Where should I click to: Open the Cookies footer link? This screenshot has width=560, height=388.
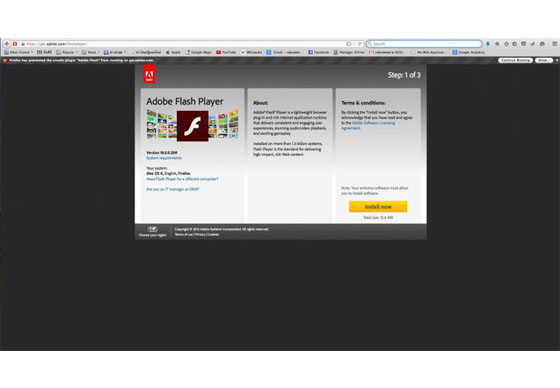point(213,235)
